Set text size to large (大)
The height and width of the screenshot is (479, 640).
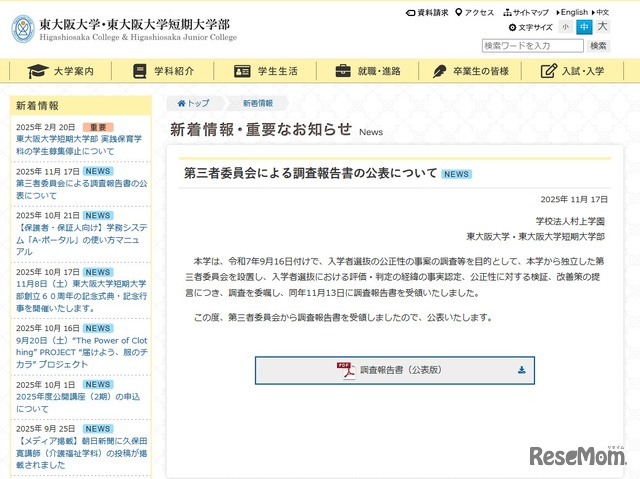pyautogui.click(x=602, y=27)
